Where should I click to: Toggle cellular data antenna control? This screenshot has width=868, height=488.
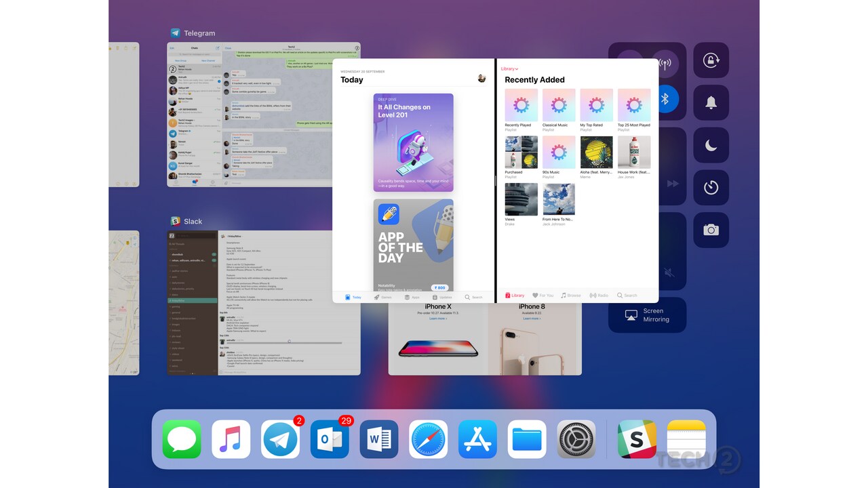click(x=665, y=64)
